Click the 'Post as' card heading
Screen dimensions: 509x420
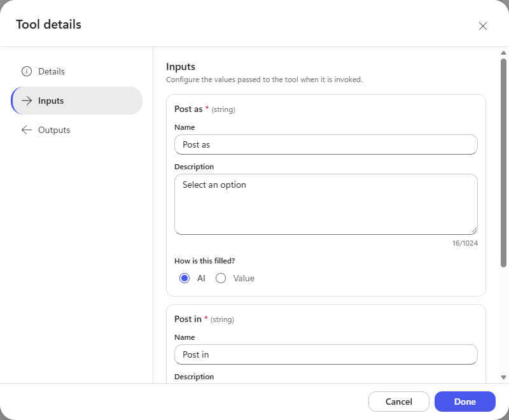[x=188, y=109]
